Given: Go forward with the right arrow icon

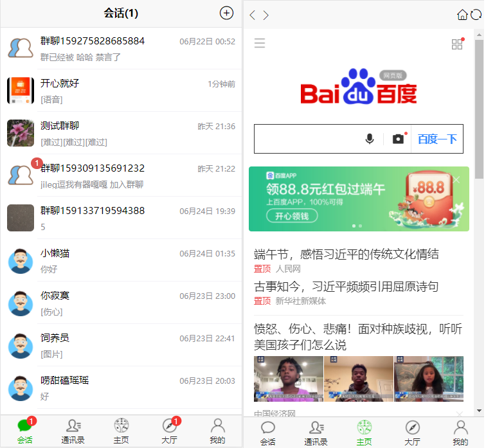Looking at the screenshot, I should pos(265,15).
